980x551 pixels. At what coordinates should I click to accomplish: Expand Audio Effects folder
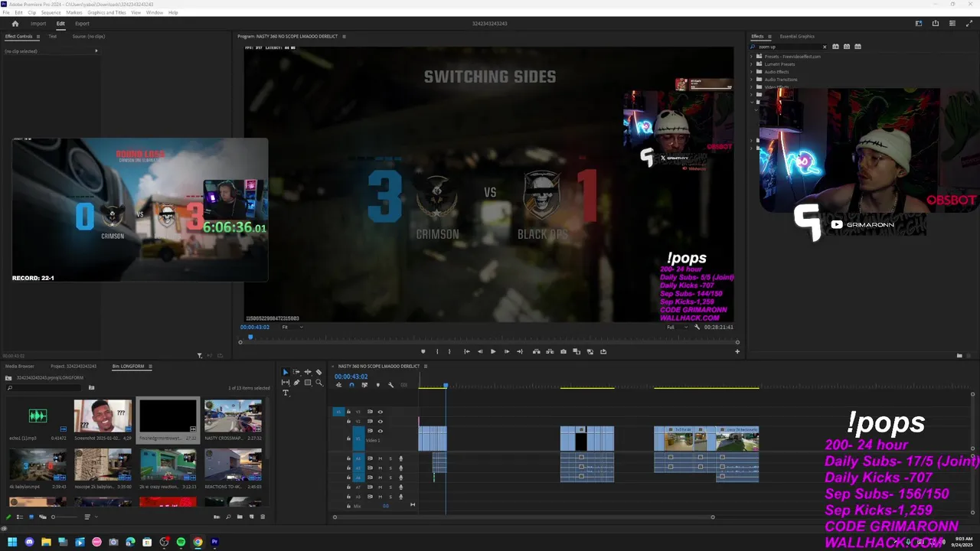[x=752, y=72]
